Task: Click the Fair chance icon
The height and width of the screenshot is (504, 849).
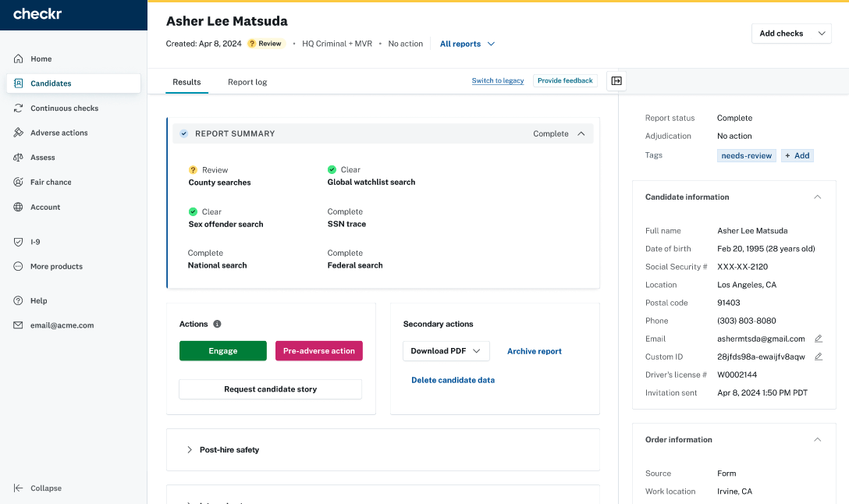Action: point(19,182)
